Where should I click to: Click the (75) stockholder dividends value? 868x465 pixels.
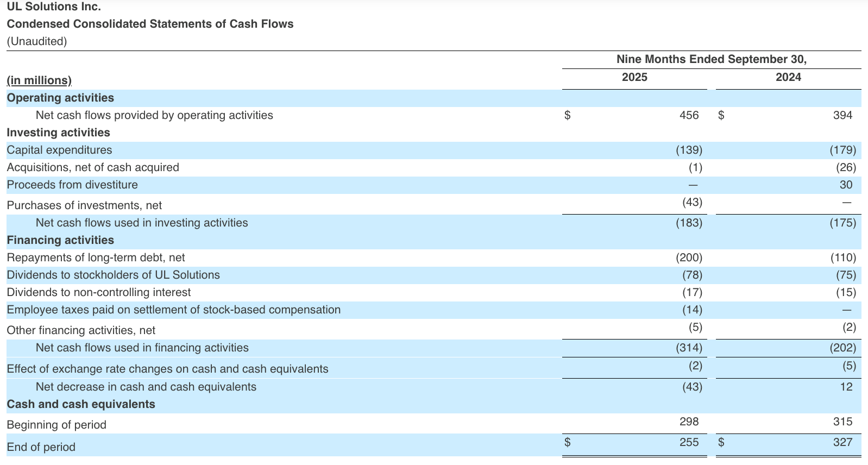coord(846,275)
